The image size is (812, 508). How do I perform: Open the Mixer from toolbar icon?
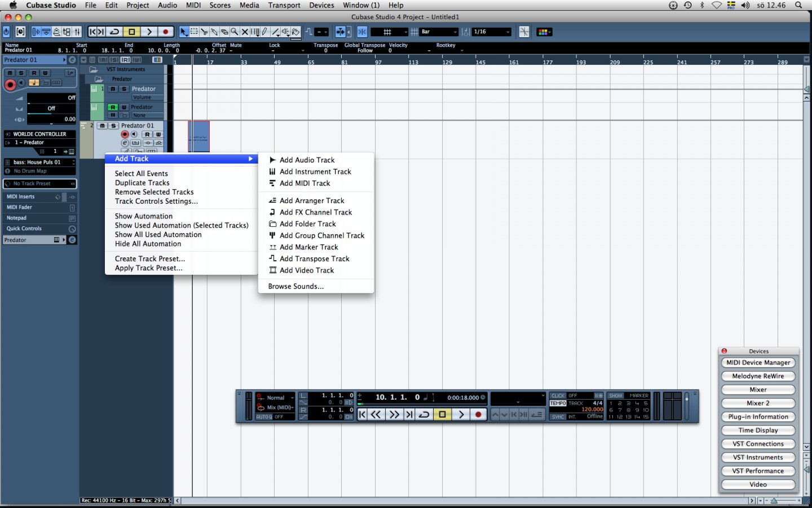tap(77, 32)
